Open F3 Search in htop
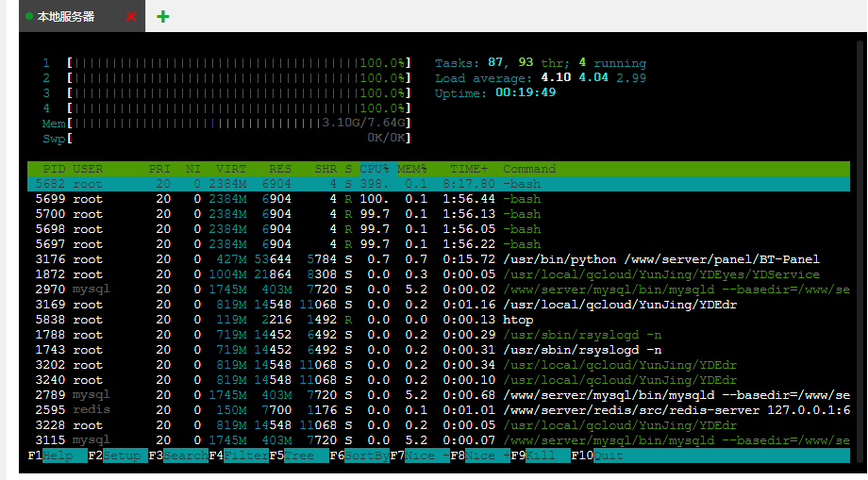This screenshot has width=868, height=480. tap(178, 455)
